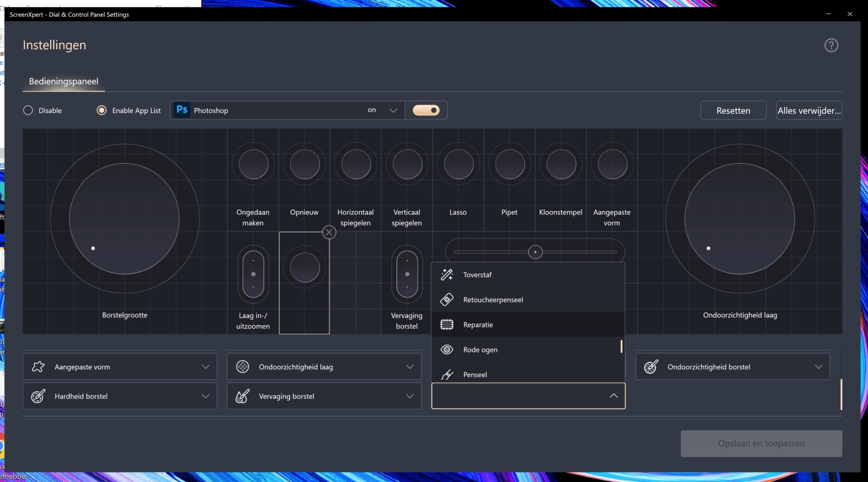Select the Enable App List radio button
This screenshot has height=482, width=868.
pyautogui.click(x=102, y=111)
